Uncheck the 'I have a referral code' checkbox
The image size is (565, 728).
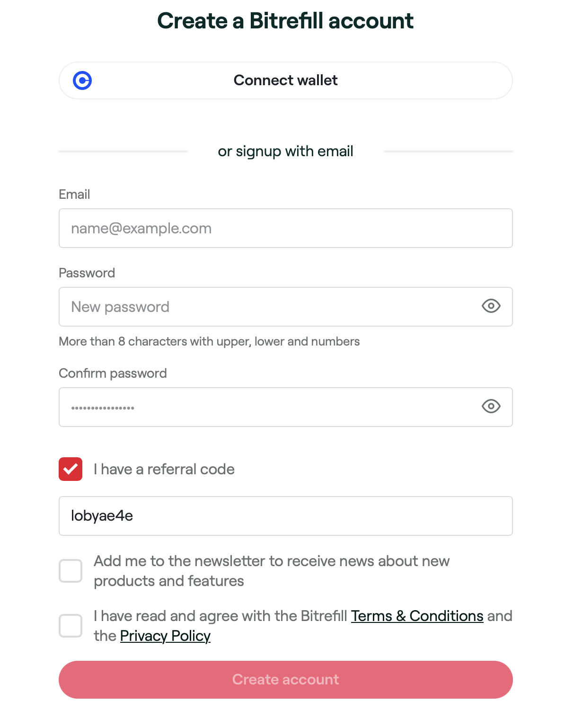pos(70,469)
